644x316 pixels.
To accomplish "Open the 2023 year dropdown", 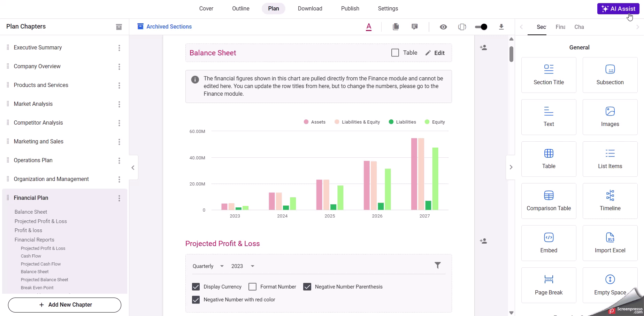I will click(243, 266).
